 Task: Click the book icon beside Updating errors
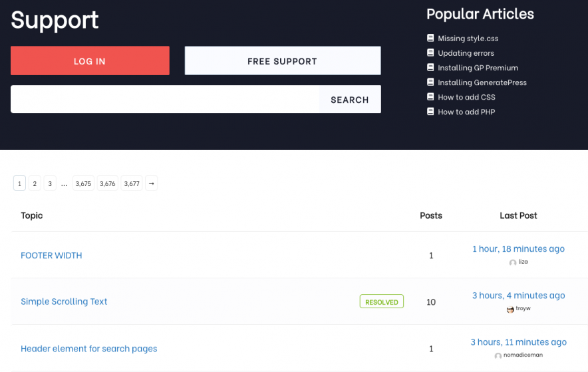430,53
